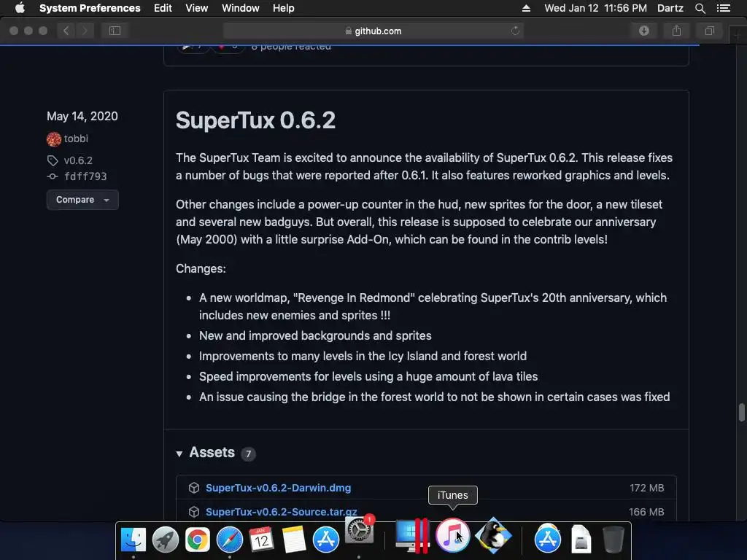The width and height of the screenshot is (747, 560).
Task: Open the Help menu
Action: tap(284, 8)
